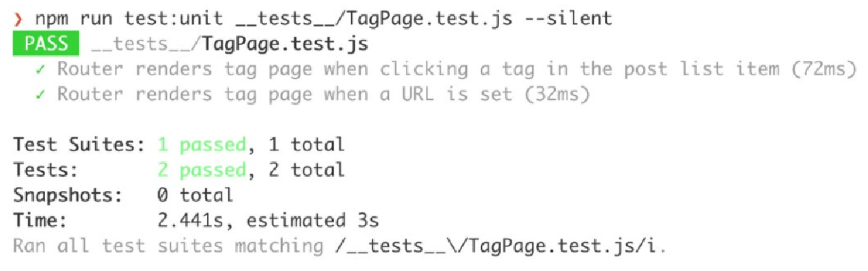Click the Snapshots label

pyautogui.click(x=68, y=194)
